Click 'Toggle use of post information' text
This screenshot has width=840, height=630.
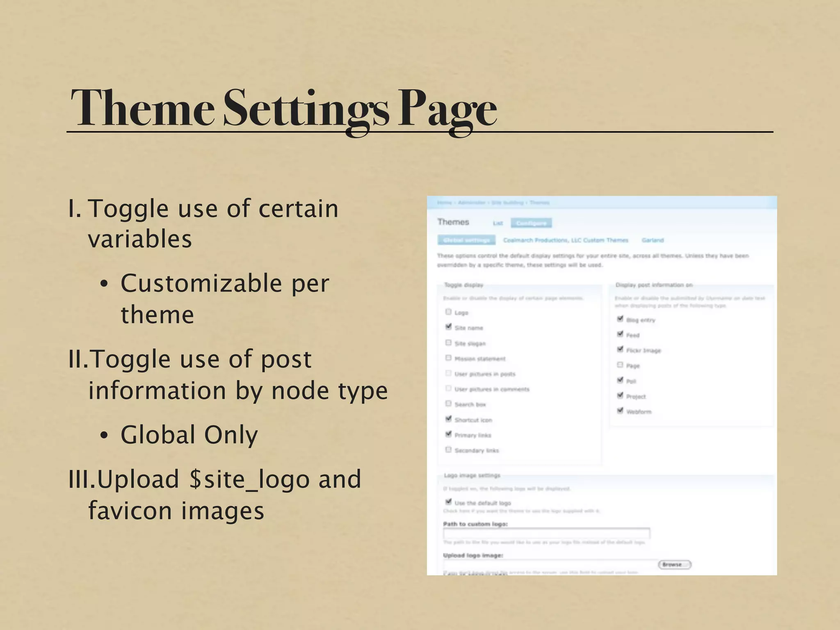(x=201, y=359)
